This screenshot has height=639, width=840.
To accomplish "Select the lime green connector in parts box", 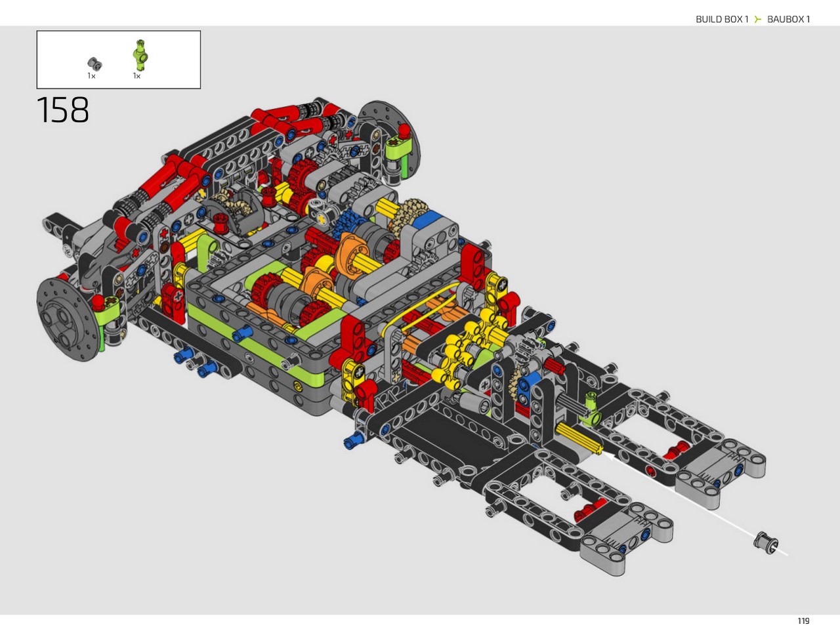I will coord(140,54).
